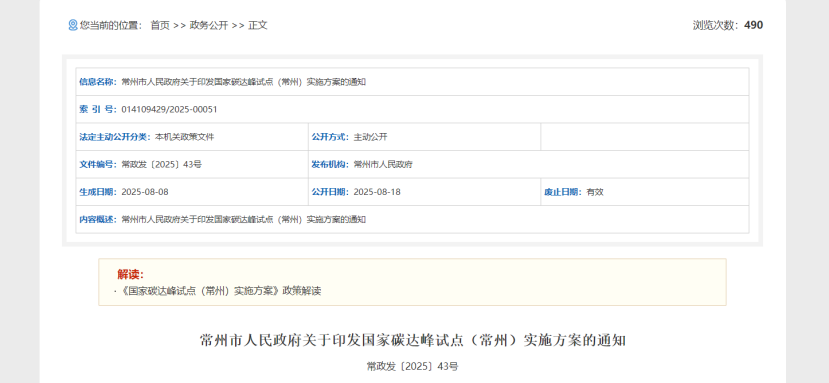The height and width of the screenshot is (383, 829).
Task: Open the 首页 breadcrumb link
Action: (x=160, y=25)
